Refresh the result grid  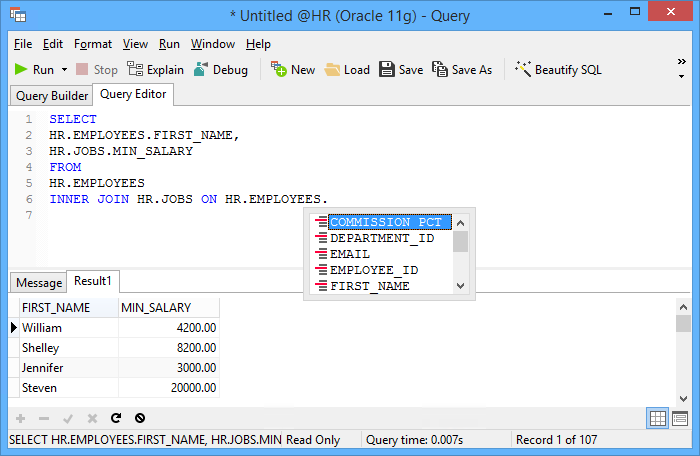click(x=116, y=418)
